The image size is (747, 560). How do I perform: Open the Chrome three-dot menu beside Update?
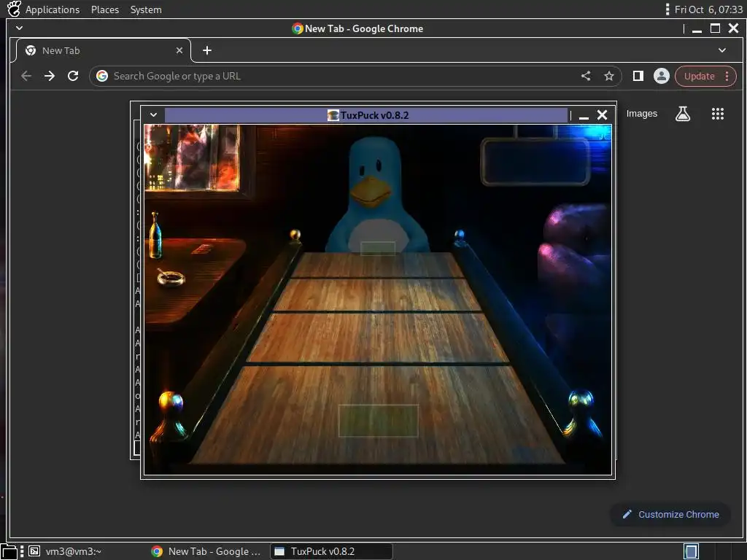tap(727, 76)
